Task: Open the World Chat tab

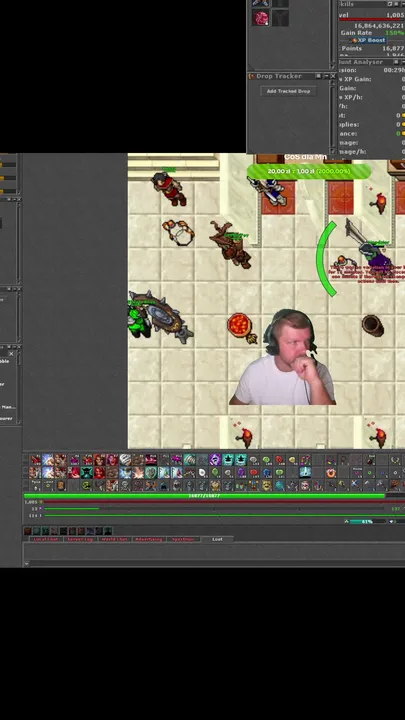Action: click(x=114, y=539)
